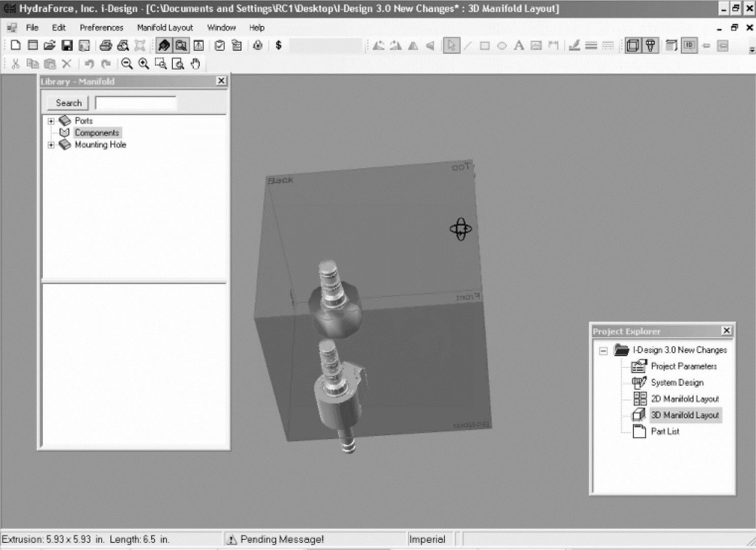Screen dimensions: 756x550
Task: Click the Cut scissors icon
Action: pyautogui.click(x=16, y=64)
